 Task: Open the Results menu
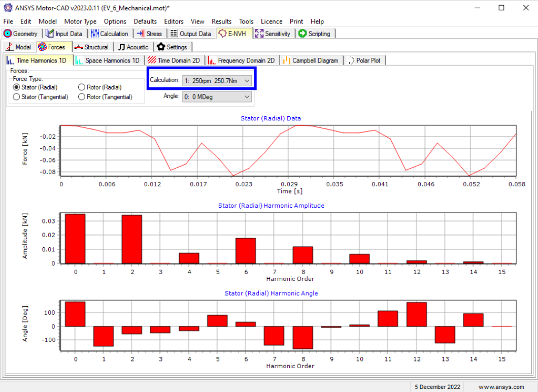221,21
